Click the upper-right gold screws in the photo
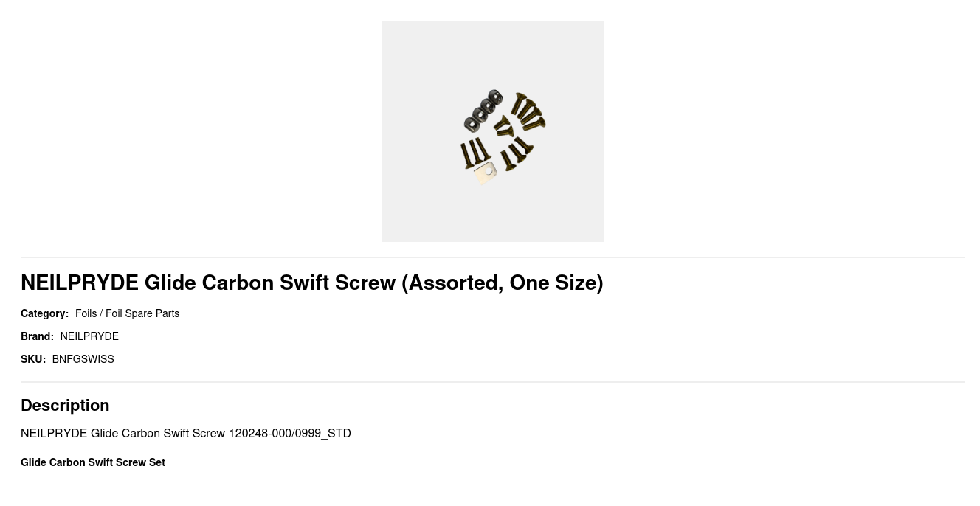 click(x=528, y=111)
